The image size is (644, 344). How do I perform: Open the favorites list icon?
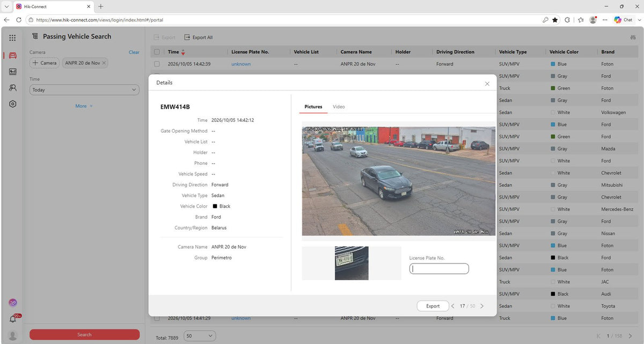(x=581, y=20)
